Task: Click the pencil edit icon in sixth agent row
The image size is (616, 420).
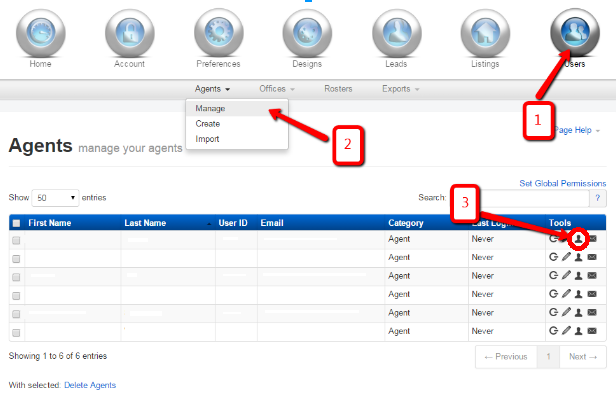Action: (x=566, y=331)
